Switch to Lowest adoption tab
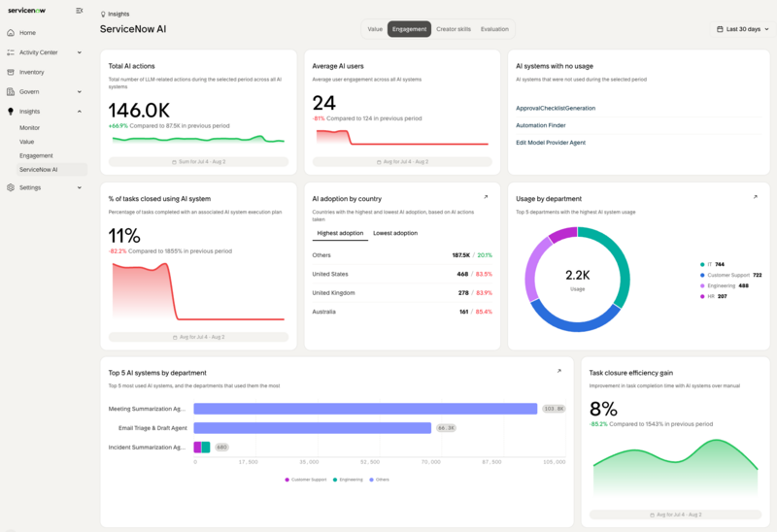 click(x=395, y=233)
